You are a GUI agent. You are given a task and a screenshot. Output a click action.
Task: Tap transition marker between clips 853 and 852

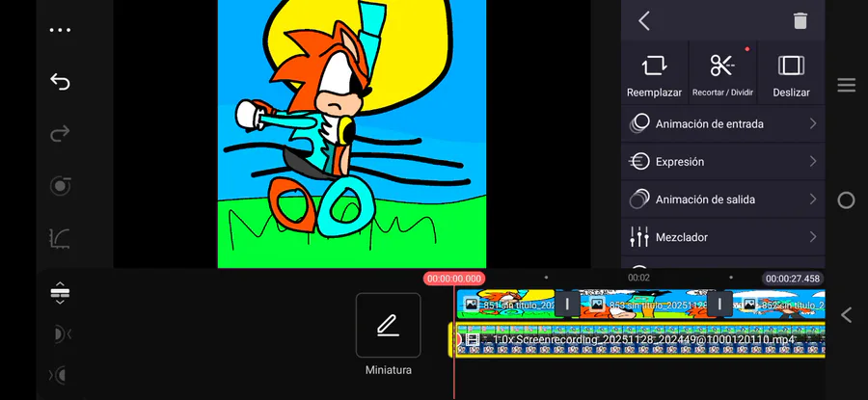coord(719,304)
